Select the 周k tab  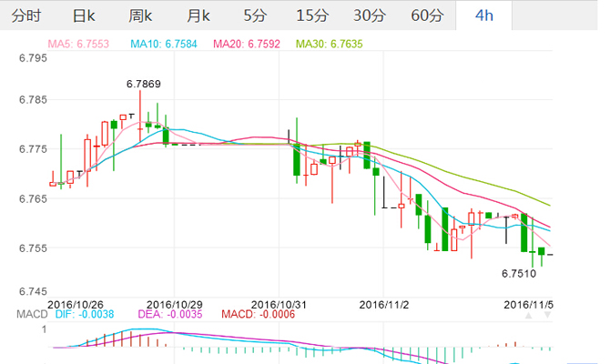point(140,15)
